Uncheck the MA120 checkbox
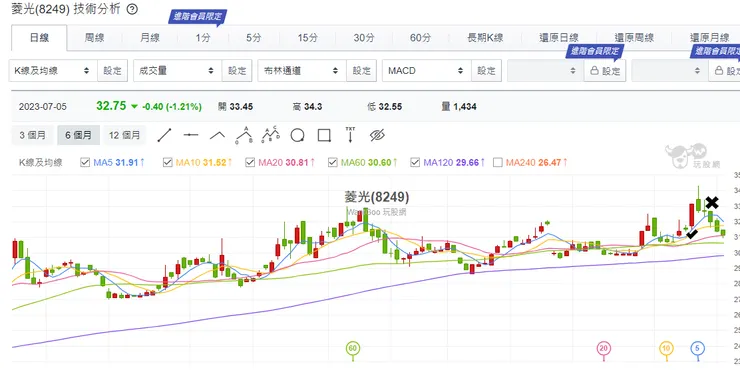The width and height of the screenshot is (740, 370). [415, 162]
